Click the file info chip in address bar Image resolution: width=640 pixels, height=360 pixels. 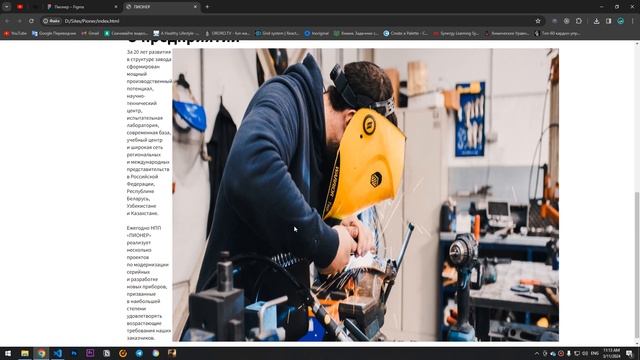tap(52, 21)
